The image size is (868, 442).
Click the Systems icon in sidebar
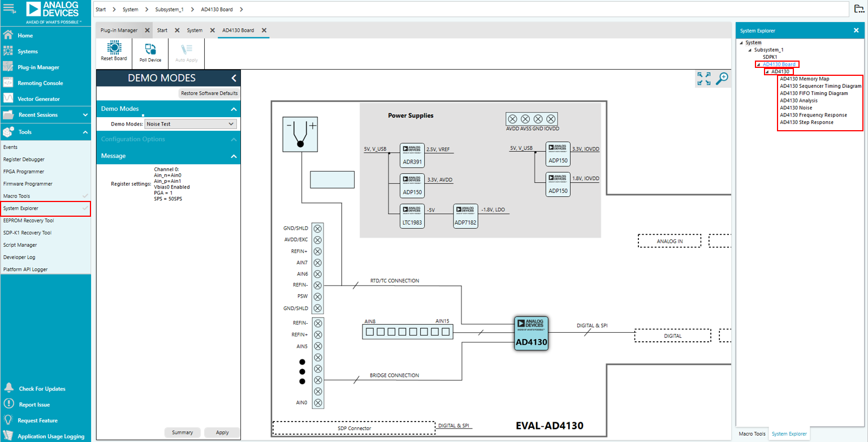pos(8,51)
